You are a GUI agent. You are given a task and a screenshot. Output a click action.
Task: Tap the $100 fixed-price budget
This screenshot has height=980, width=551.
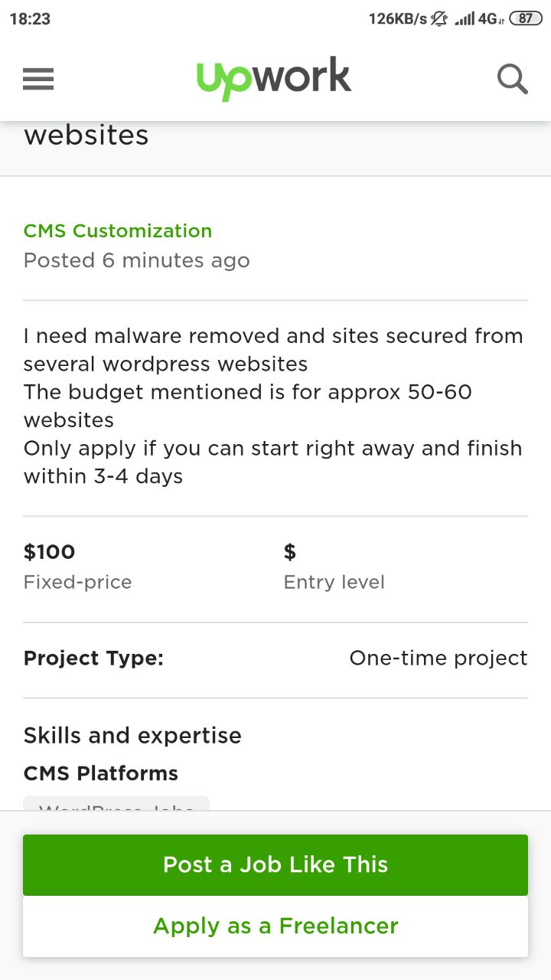[x=50, y=551]
